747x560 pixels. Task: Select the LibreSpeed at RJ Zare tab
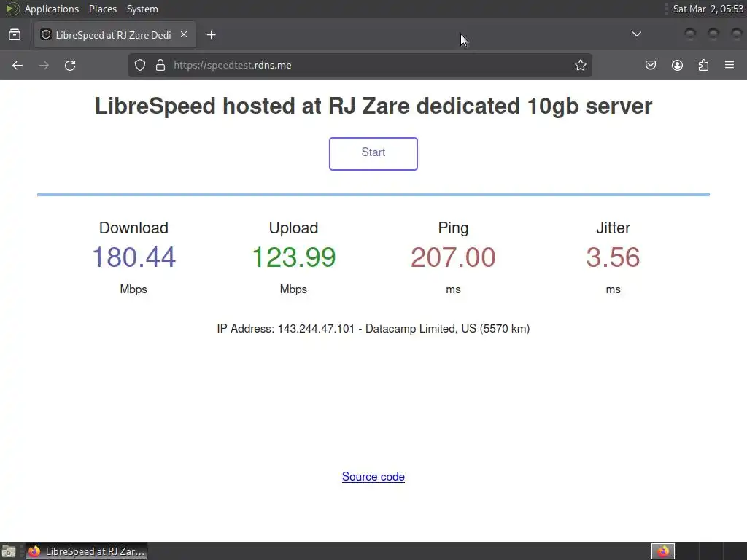pyautogui.click(x=115, y=35)
